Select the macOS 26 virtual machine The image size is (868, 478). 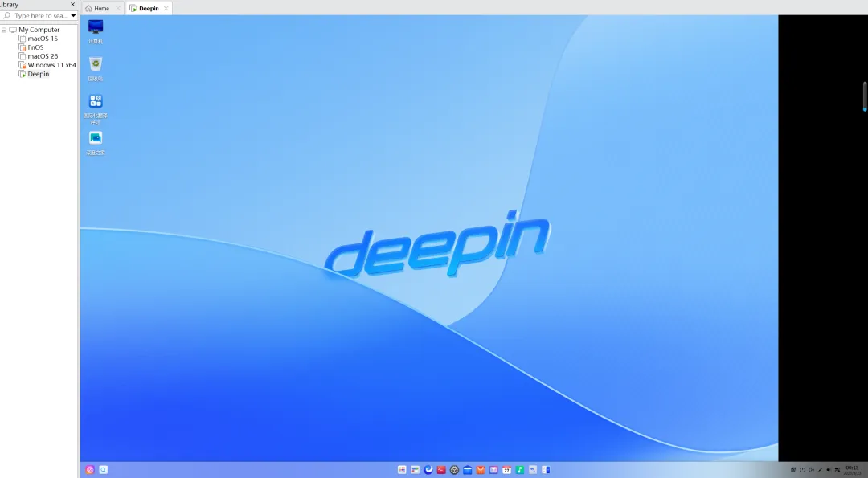(x=43, y=56)
